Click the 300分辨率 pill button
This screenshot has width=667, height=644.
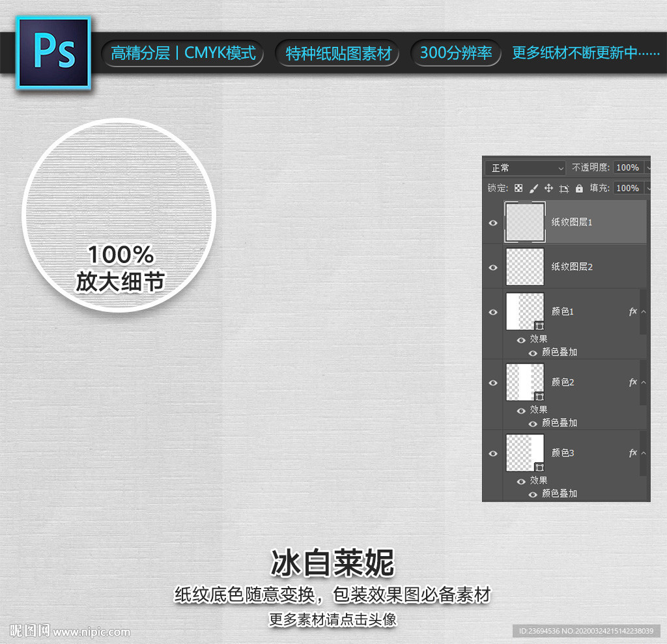[455, 53]
